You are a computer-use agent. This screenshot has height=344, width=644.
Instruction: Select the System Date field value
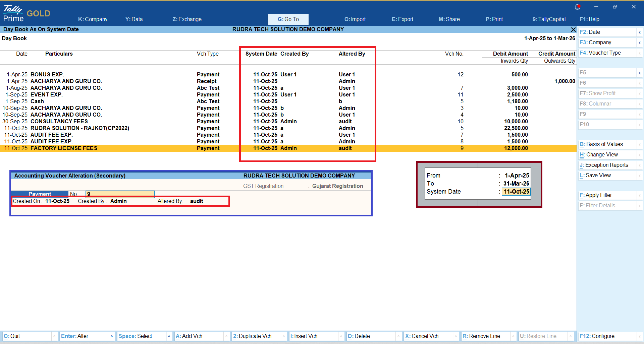coord(516,192)
